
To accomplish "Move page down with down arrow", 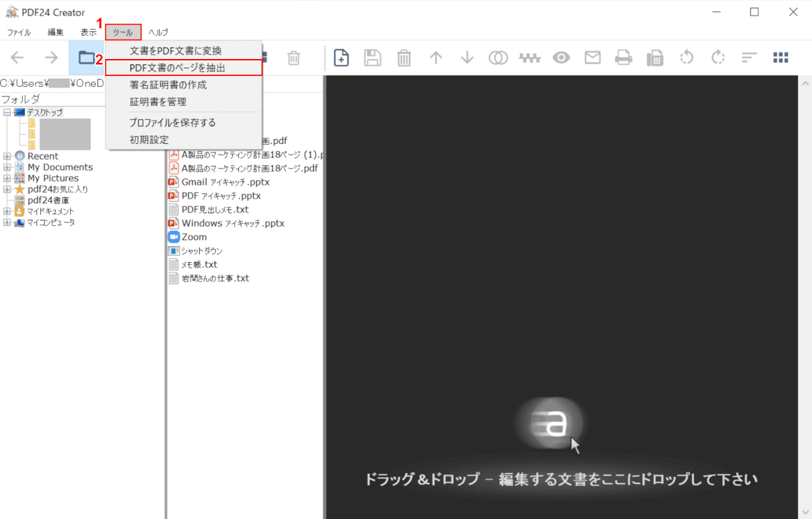I will [467, 58].
